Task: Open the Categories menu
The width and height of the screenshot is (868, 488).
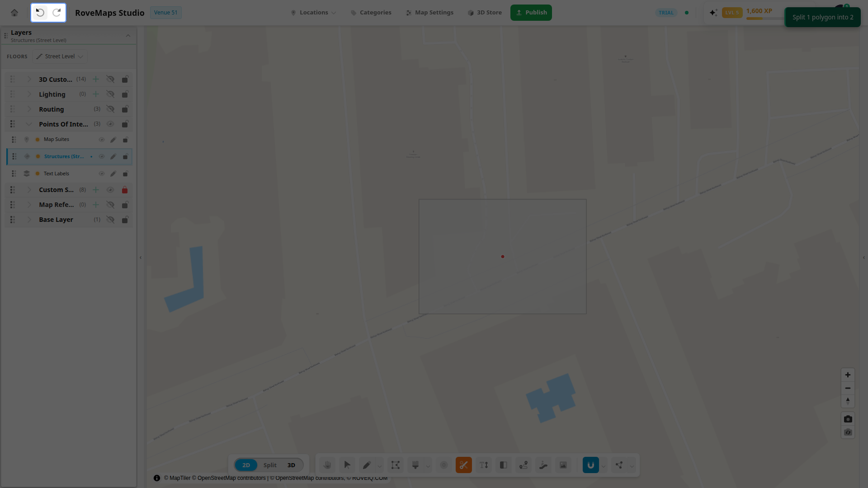Action: pyautogui.click(x=371, y=13)
